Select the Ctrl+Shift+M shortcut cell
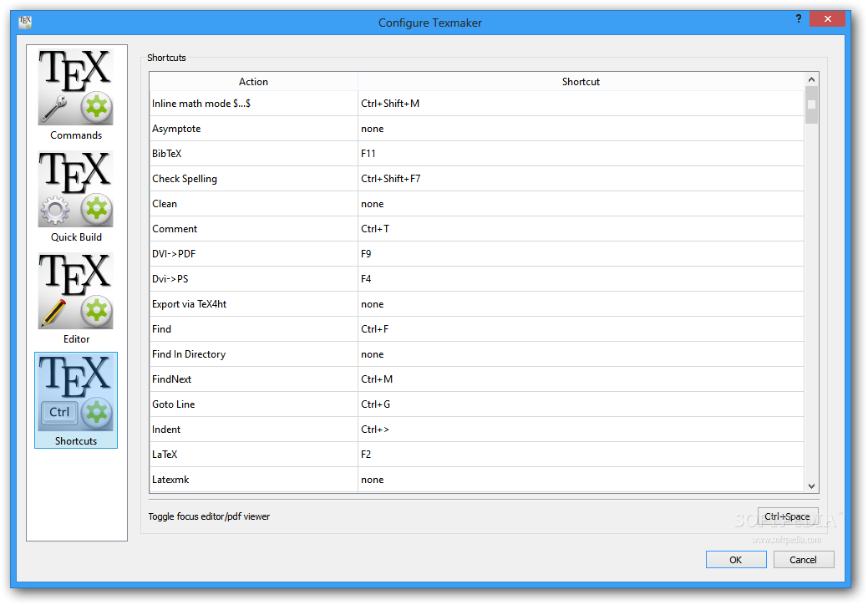 [x=581, y=104]
